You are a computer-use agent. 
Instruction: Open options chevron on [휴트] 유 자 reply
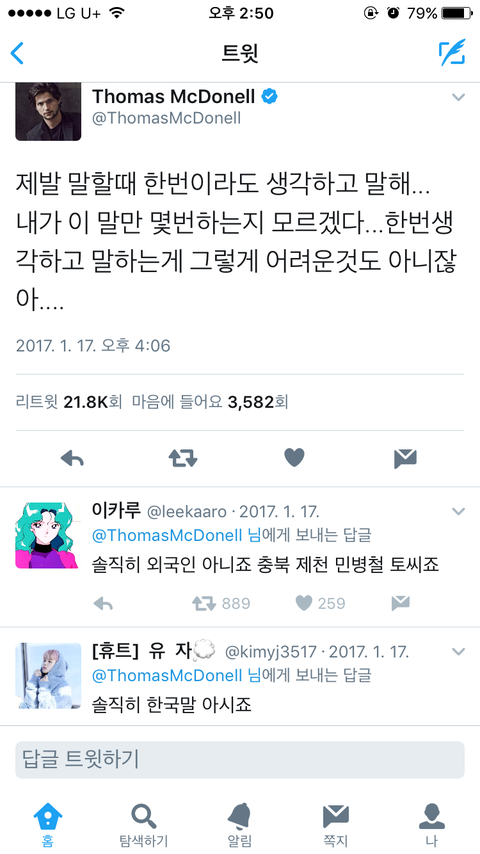[x=459, y=651]
